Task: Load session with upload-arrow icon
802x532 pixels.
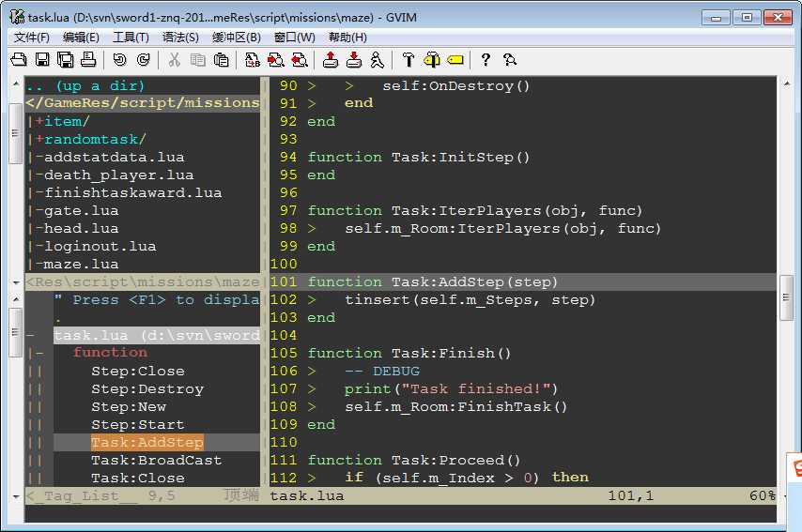Action: click(331, 60)
